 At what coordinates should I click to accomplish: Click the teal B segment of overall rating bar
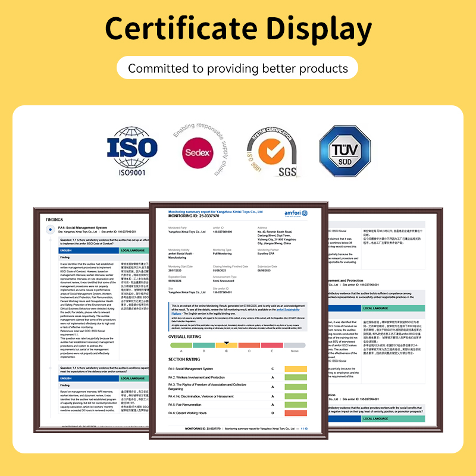tap(203, 345)
